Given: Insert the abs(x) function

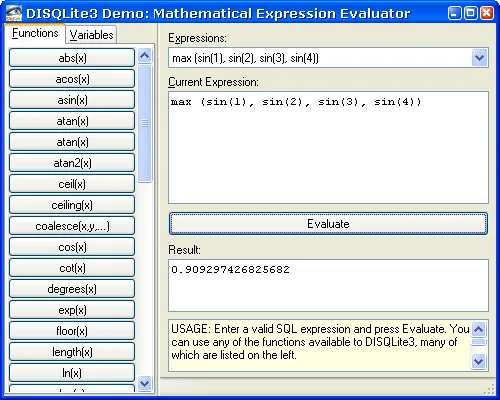Looking at the screenshot, I should click(x=72, y=58).
